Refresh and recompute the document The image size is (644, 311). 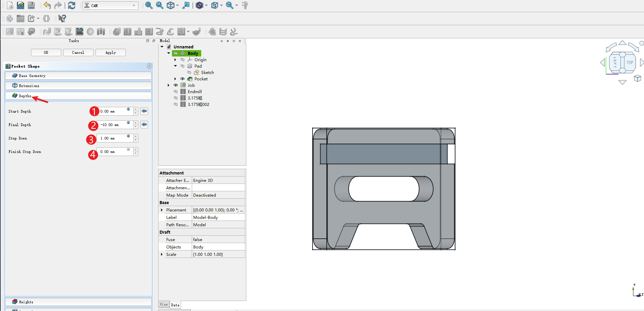pos(72,5)
